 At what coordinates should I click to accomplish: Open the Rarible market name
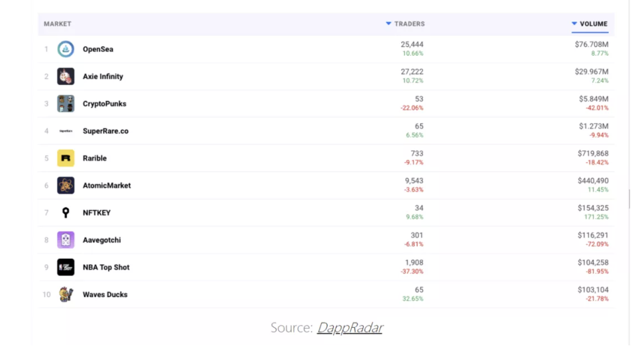95,158
